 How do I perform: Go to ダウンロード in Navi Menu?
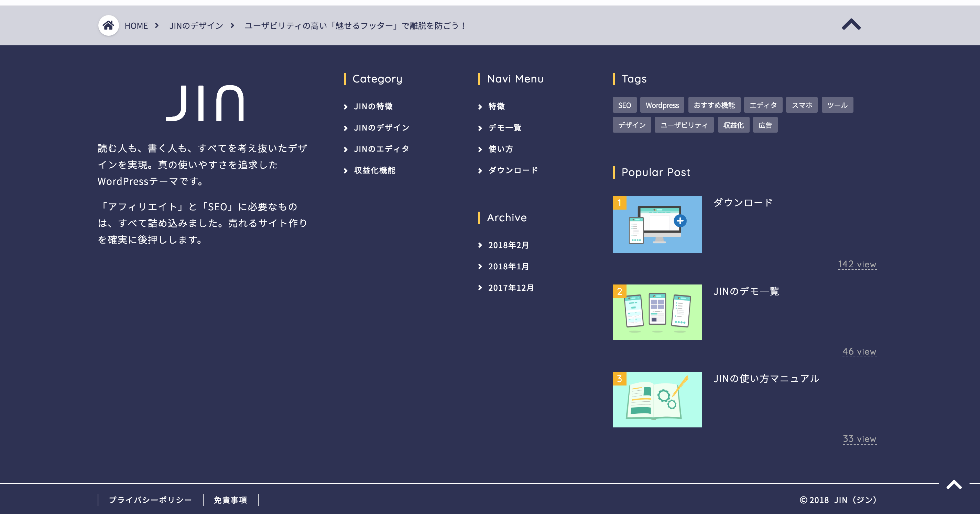point(513,170)
